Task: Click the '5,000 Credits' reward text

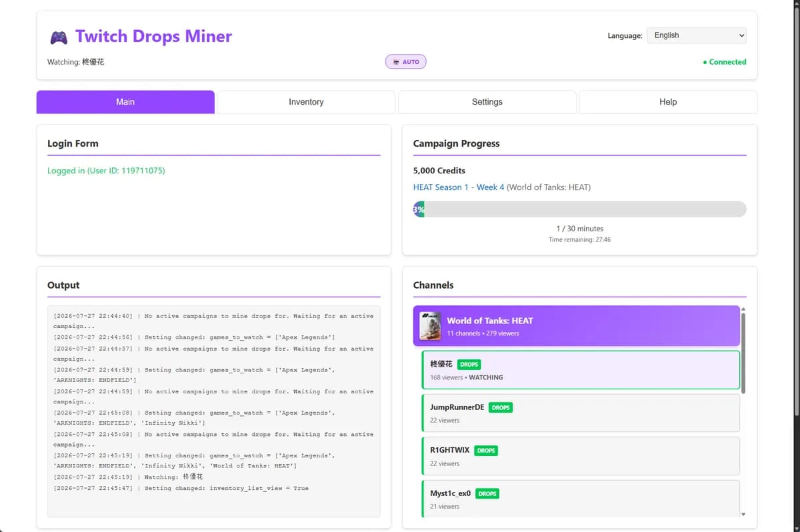Action: [439, 171]
